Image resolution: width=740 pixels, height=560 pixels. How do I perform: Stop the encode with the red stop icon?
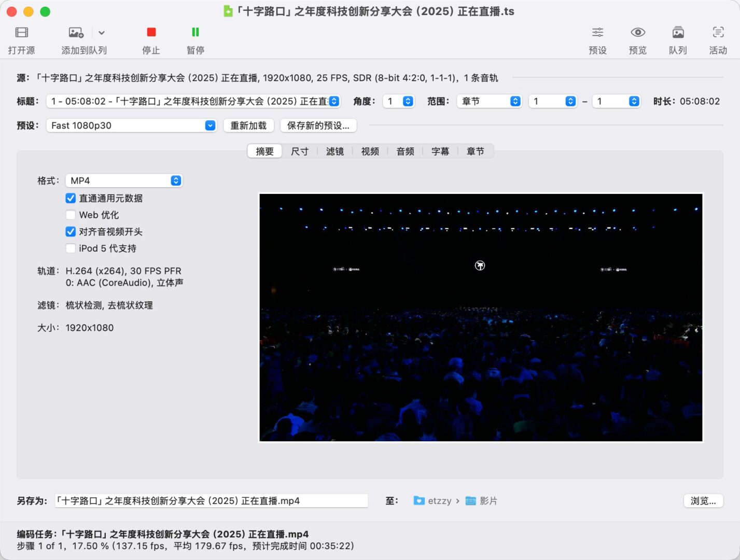pyautogui.click(x=151, y=32)
